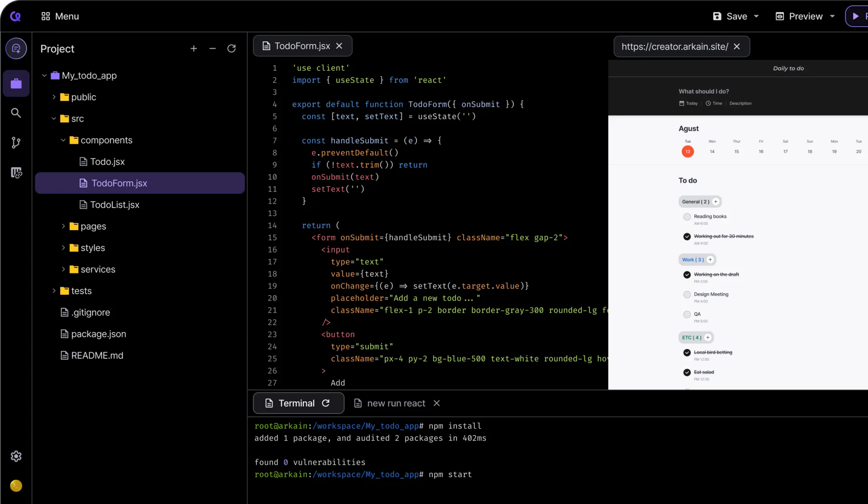Open the source control branch icon

tap(16, 143)
